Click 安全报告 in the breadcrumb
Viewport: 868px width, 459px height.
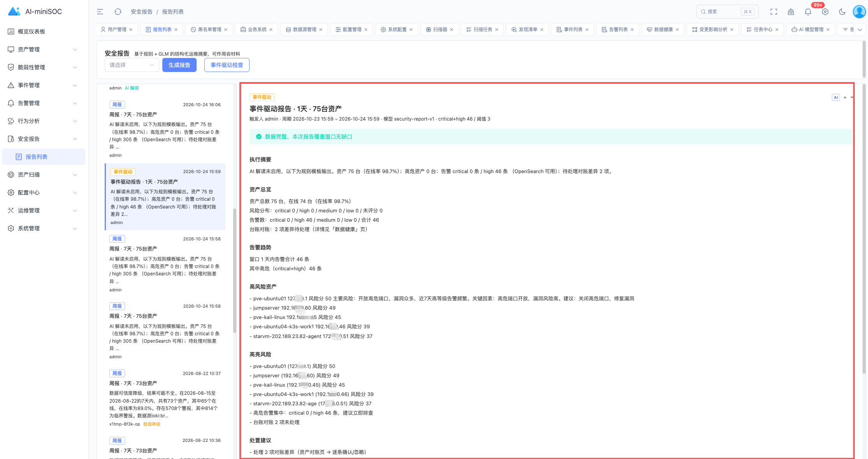(142, 12)
